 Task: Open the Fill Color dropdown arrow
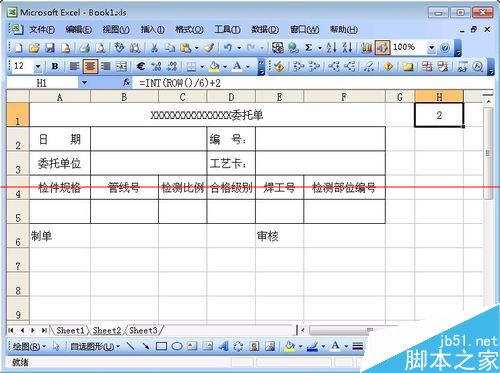point(225,67)
